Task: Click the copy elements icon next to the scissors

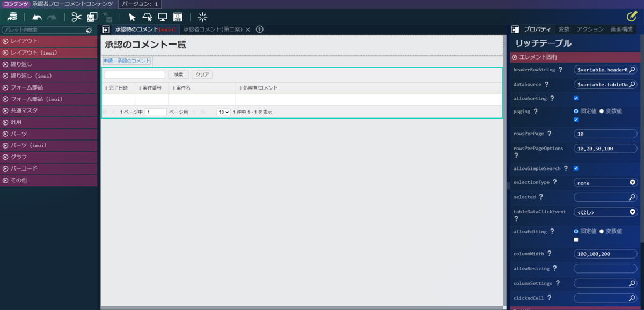Action: (x=92, y=17)
